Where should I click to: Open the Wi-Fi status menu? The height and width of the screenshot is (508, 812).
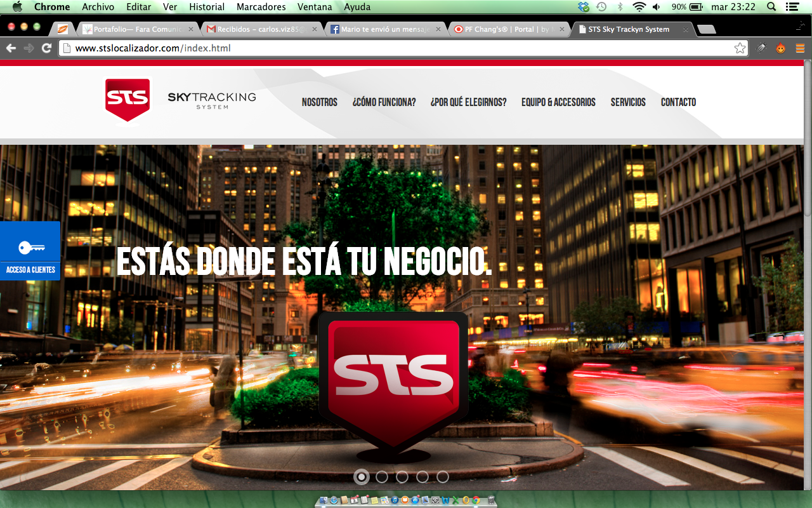[639, 7]
